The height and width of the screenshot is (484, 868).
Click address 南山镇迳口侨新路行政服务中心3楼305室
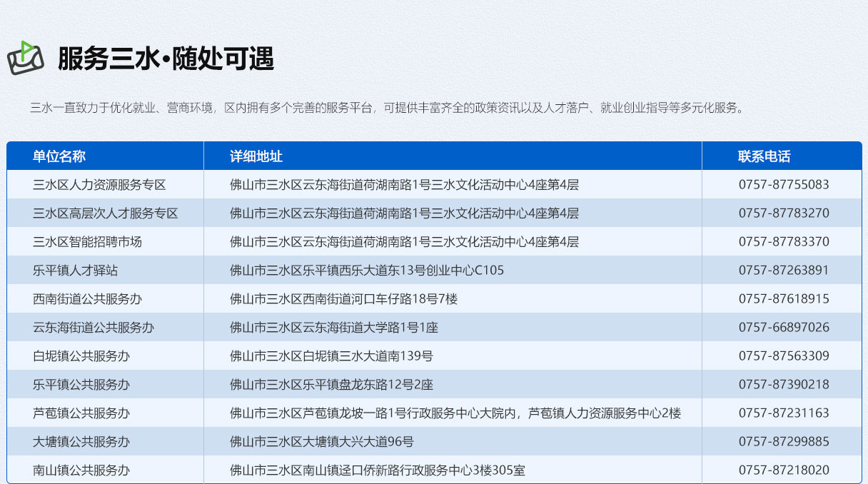tap(378, 470)
